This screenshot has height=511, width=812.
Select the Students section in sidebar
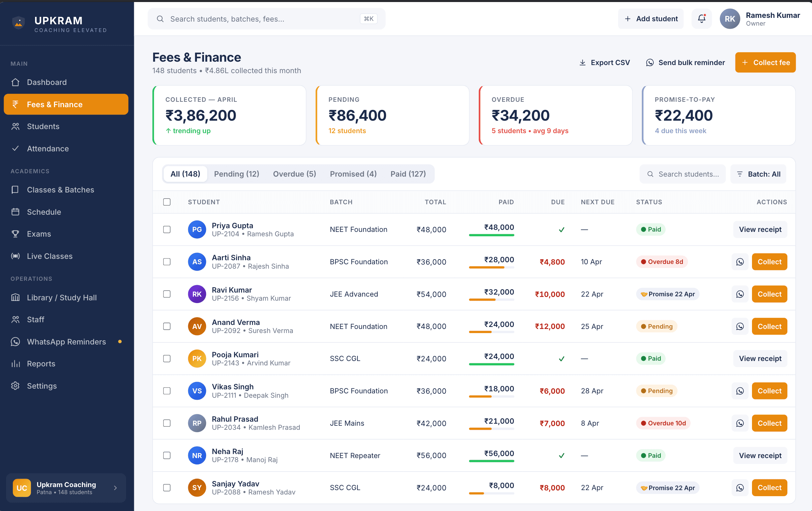[x=43, y=126]
